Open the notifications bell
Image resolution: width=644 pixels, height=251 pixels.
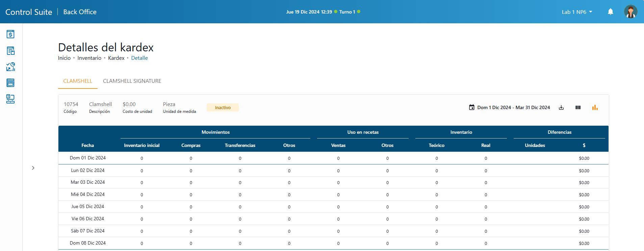tap(610, 12)
